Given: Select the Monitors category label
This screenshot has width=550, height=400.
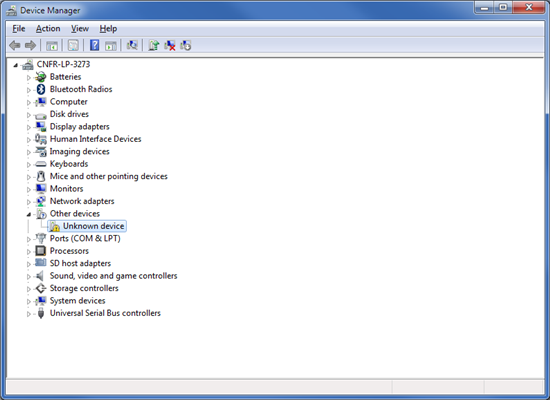Looking at the screenshot, I should (66, 189).
